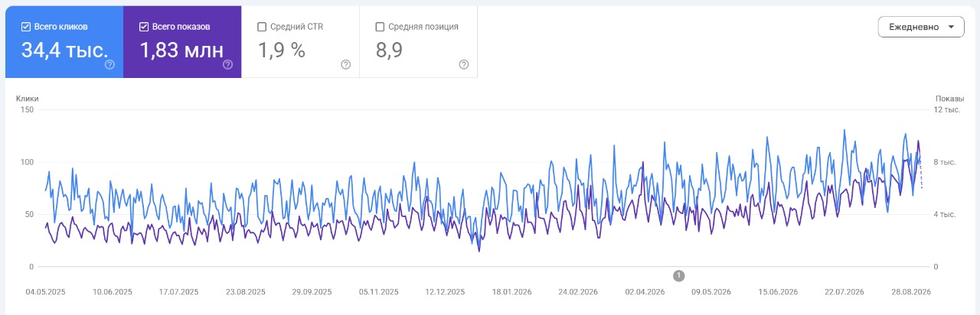Click the Клики axis label
The image size is (980, 315).
[x=28, y=98]
